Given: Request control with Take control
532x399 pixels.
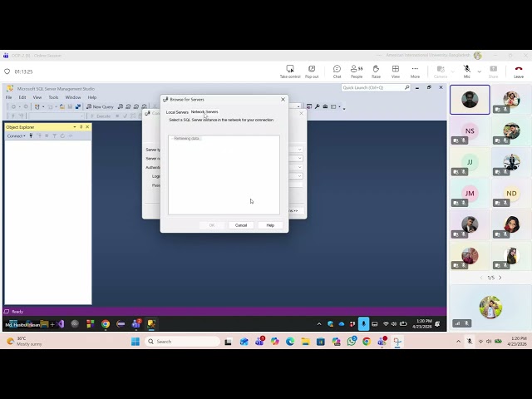Looking at the screenshot, I should (x=290, y=71).
